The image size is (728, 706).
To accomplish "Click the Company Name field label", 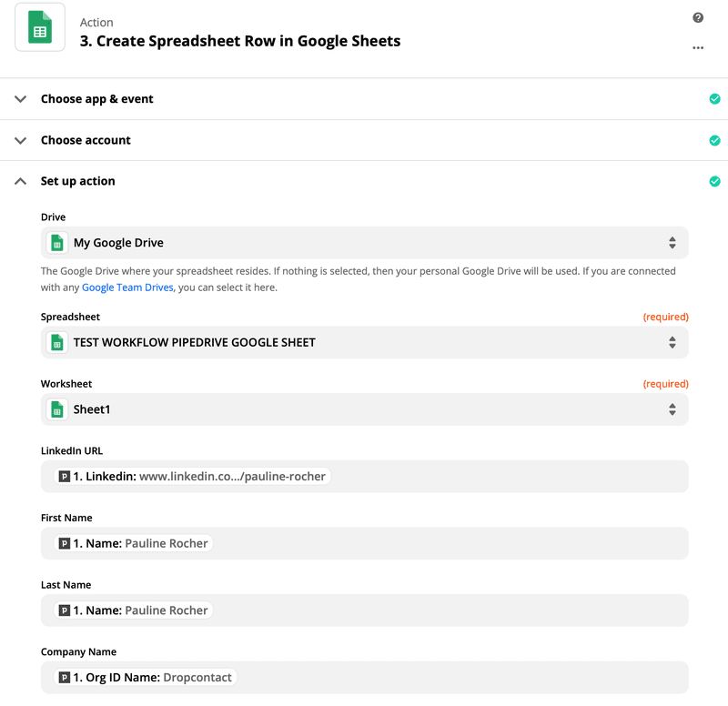I will tap(78, 652).
